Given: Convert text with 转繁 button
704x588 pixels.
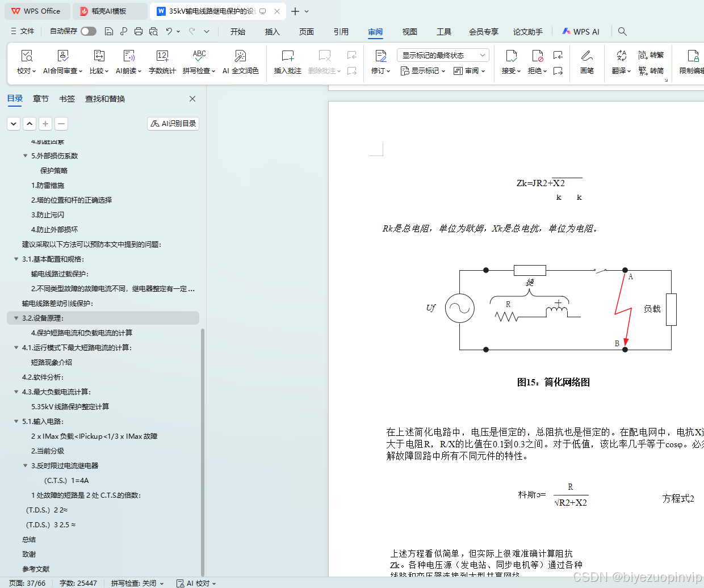Looking at the screenshot, I should (x=651, y=55).
